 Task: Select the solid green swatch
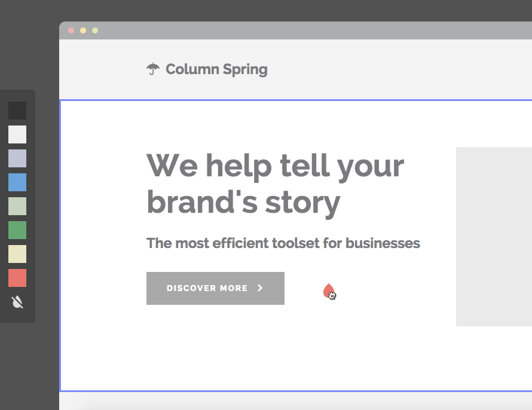(17, 230)
